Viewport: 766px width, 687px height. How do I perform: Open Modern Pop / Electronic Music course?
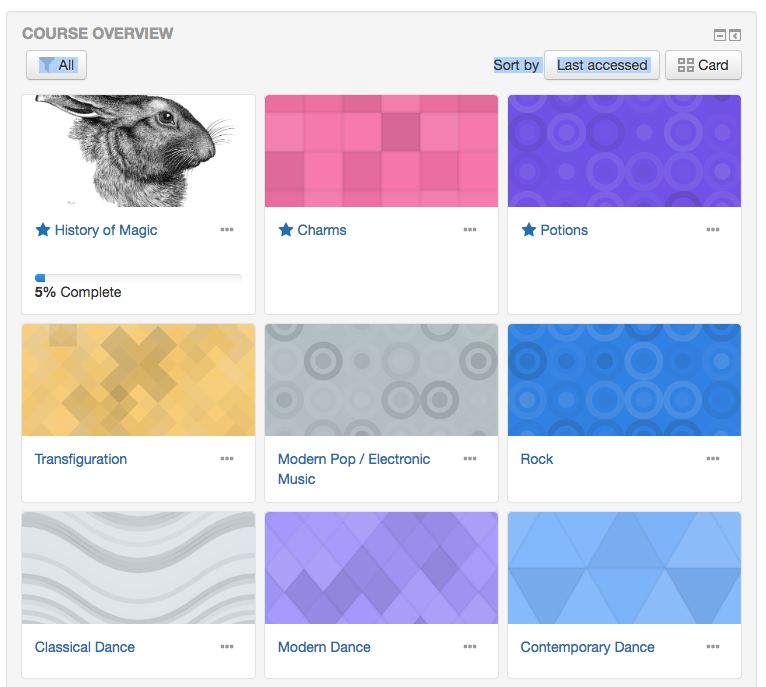click(354, 469)
